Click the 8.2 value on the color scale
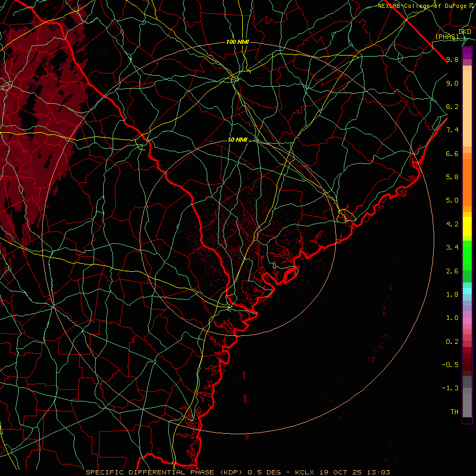Screen dimensions: 476x476 (x=452, y=106)
